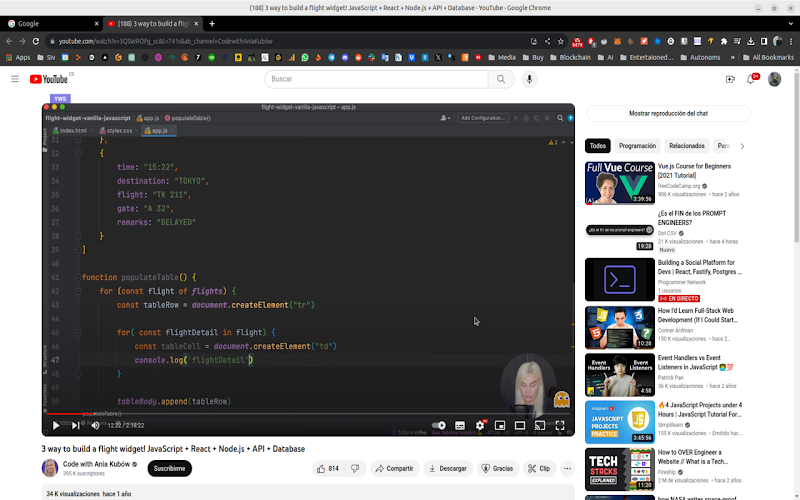The height and width of the screenshot is (500, 800).
Task: Enter fullscreen mode
Action: [560, 425]
